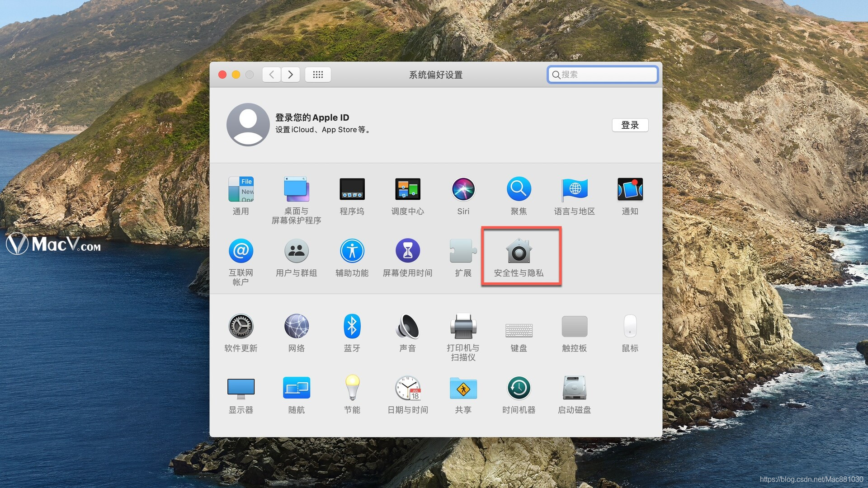Click the 登录 sign-in button
The image size is (868, 488).
tap(630, 125)
